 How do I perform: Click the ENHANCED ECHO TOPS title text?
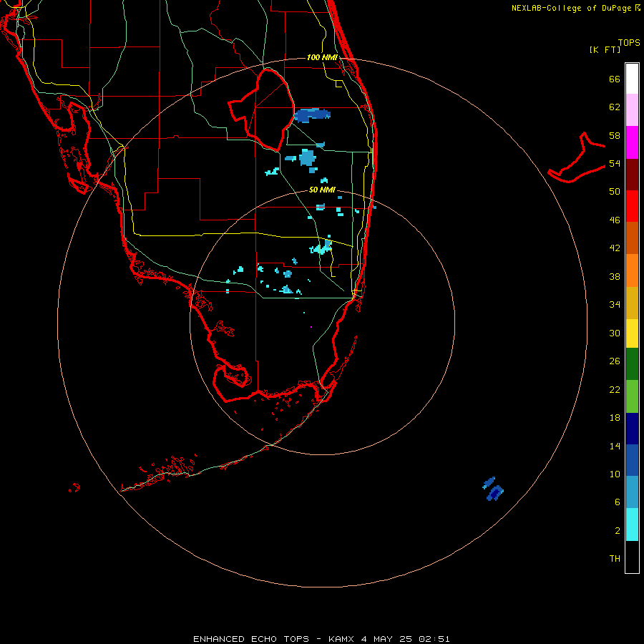[251, 639]
